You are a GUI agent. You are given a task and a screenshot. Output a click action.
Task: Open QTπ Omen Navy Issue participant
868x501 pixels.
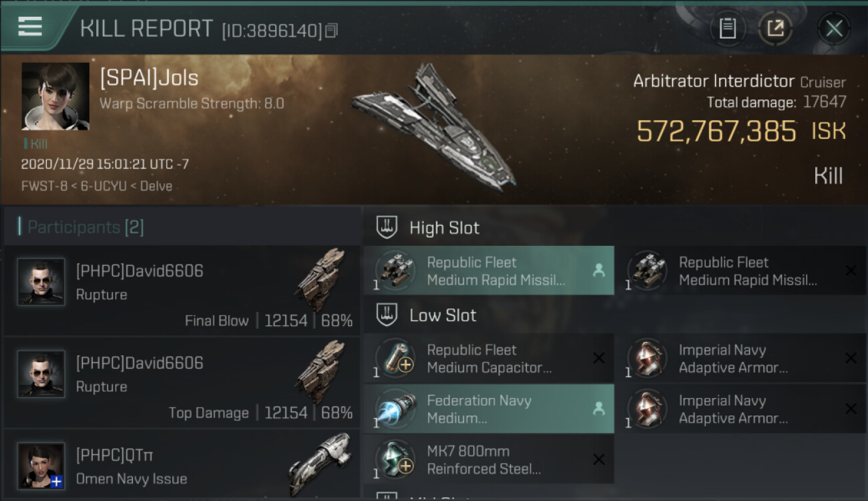click(182, 466)
